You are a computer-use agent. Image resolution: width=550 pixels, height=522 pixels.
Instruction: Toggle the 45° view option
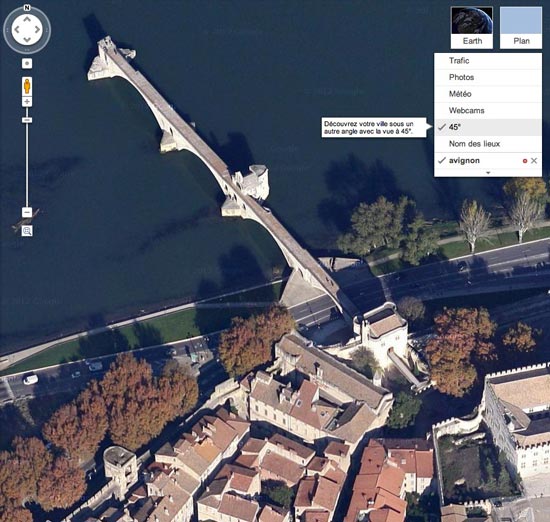click(x=488, y=127)
